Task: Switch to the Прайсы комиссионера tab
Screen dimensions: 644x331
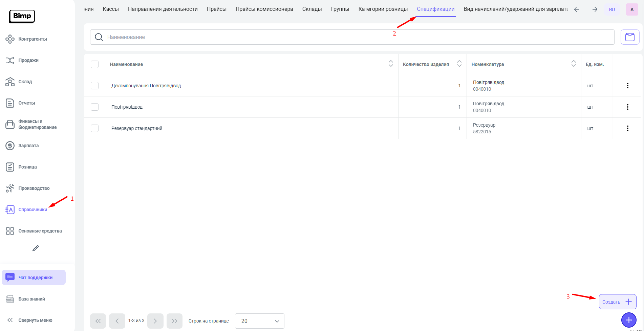Action: point(264,9)
